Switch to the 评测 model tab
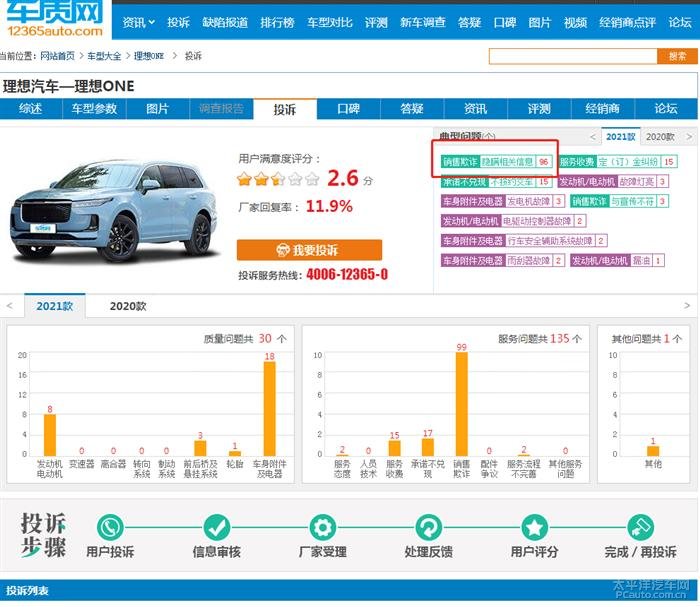The width and height of the screenshot is (700, 607). (539, 109)
